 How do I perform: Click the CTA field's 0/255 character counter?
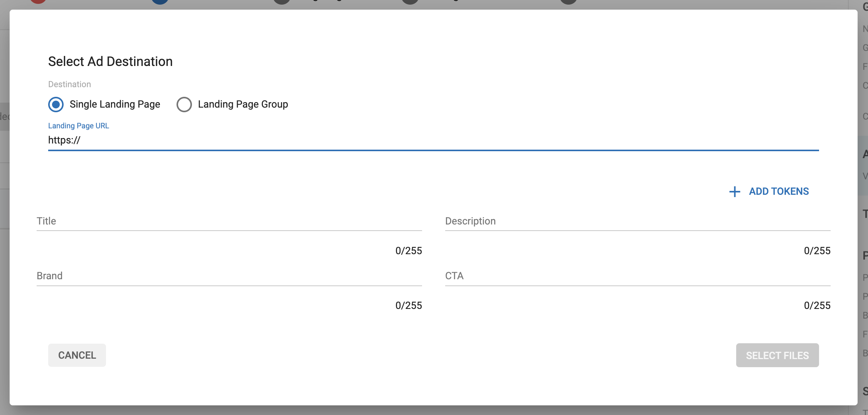(x=817, y=305)
